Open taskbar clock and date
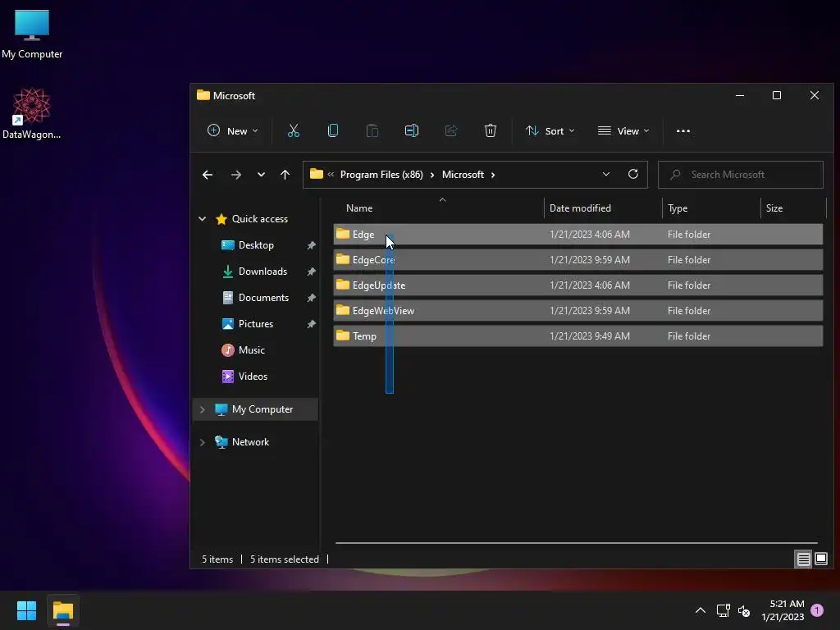 783,610
